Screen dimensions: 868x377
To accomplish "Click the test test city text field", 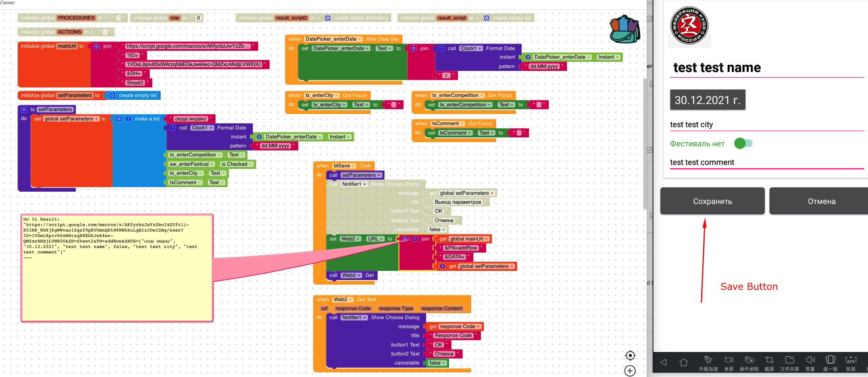I will [767, 125].
